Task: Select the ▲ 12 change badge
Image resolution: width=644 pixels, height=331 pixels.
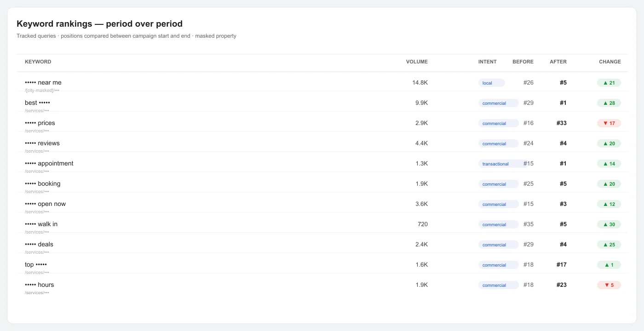Action: tap(609, 204)
